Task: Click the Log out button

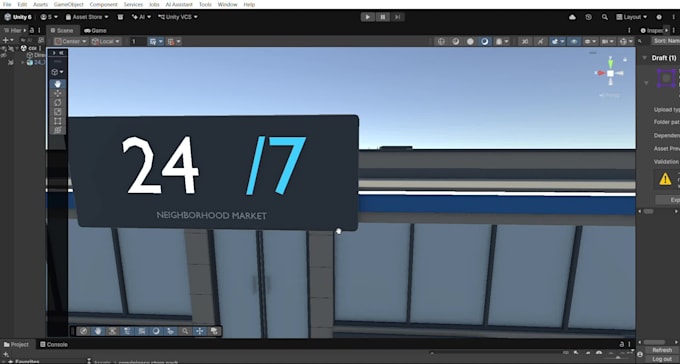Action: pyautogui.click(x=662, y=359)
